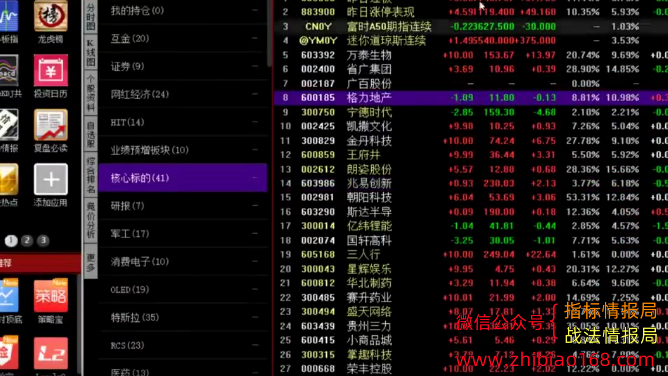
Task: Collapse dash at right of 特斯拉(35)
Action: (x=254, y=317)
